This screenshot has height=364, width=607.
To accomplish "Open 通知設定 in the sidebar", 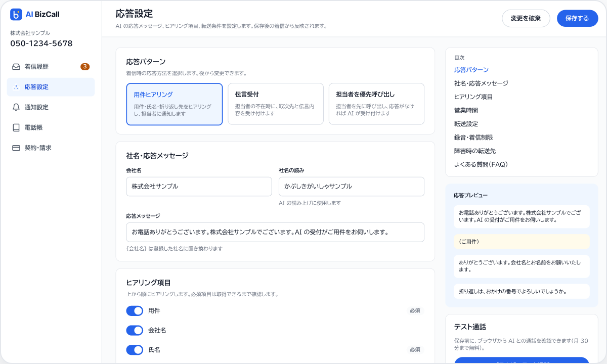I will click(51, 107).
